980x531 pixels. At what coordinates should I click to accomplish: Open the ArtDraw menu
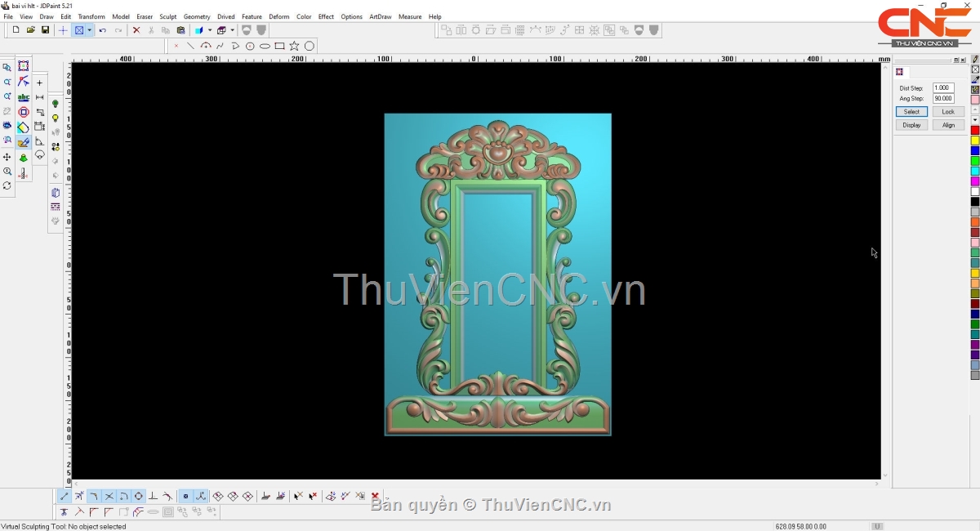[x=381, y=16]
